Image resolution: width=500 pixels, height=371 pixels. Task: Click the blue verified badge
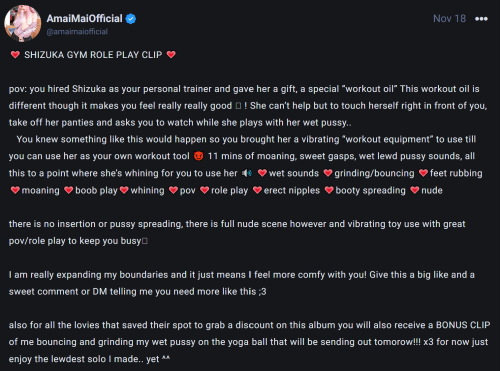point(131,19)
